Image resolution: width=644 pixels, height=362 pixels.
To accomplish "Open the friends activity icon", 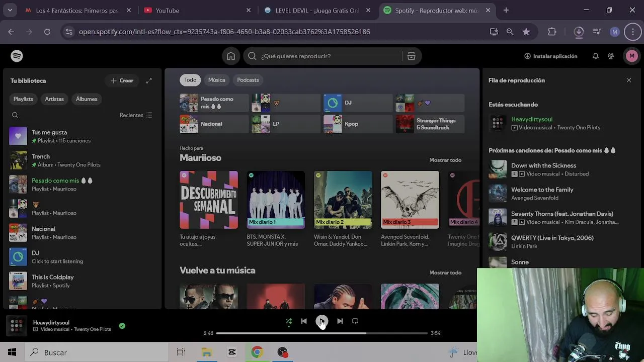I will tap(611, 56).
